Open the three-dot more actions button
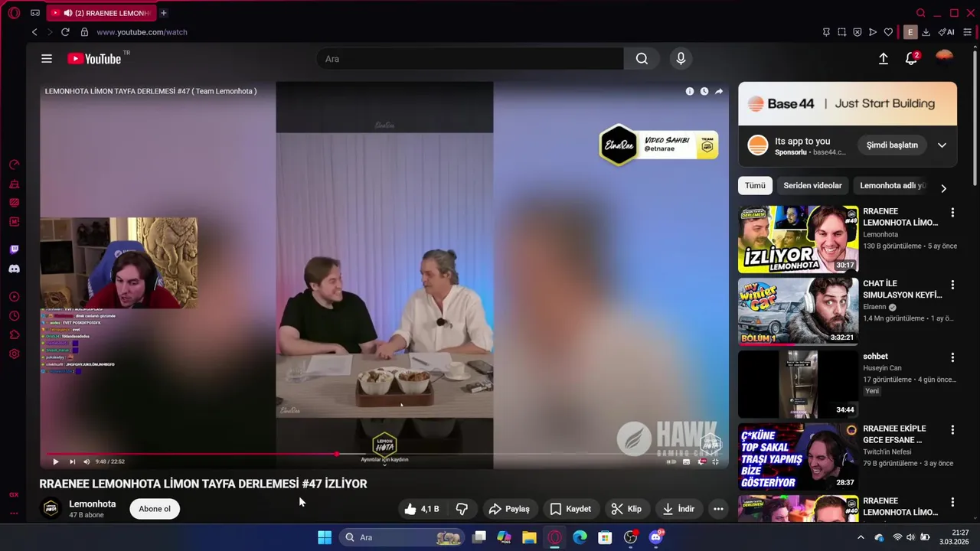Screen dimensions: 980x551 point(718,509)
